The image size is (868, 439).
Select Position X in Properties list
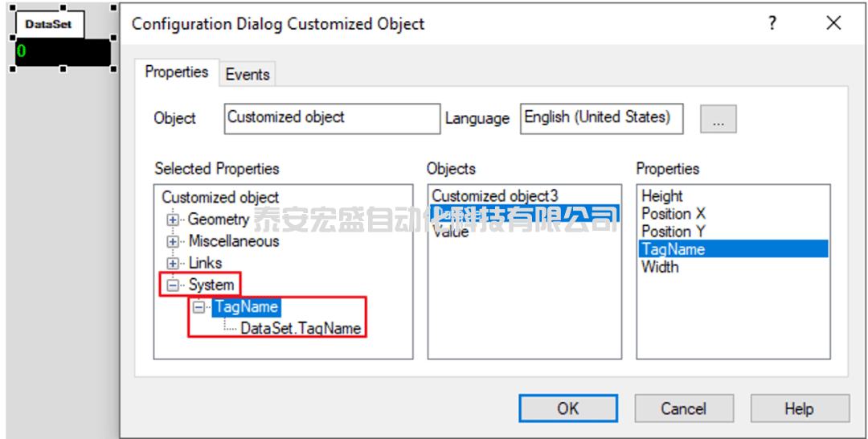(x=674, y=214)
